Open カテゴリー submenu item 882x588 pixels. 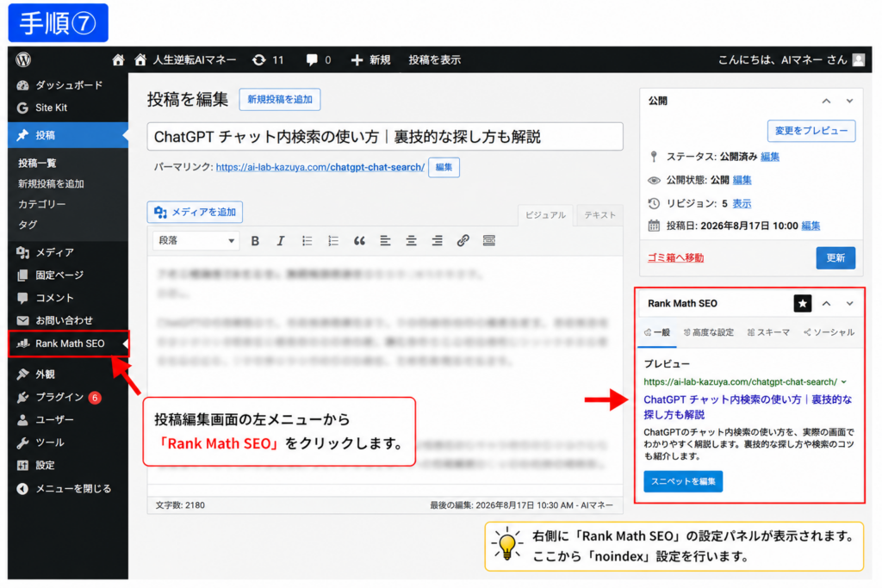click(41, 204)
